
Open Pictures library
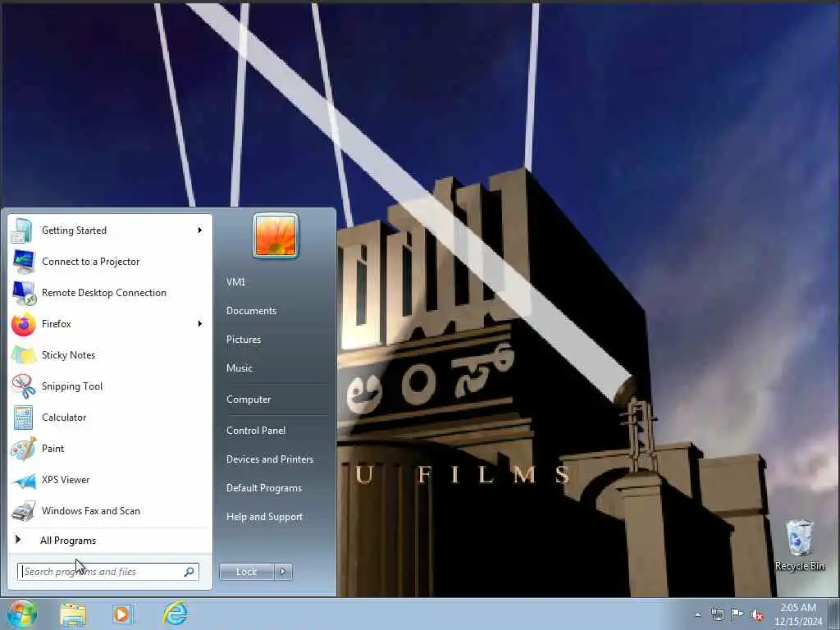tap(244, 340)
